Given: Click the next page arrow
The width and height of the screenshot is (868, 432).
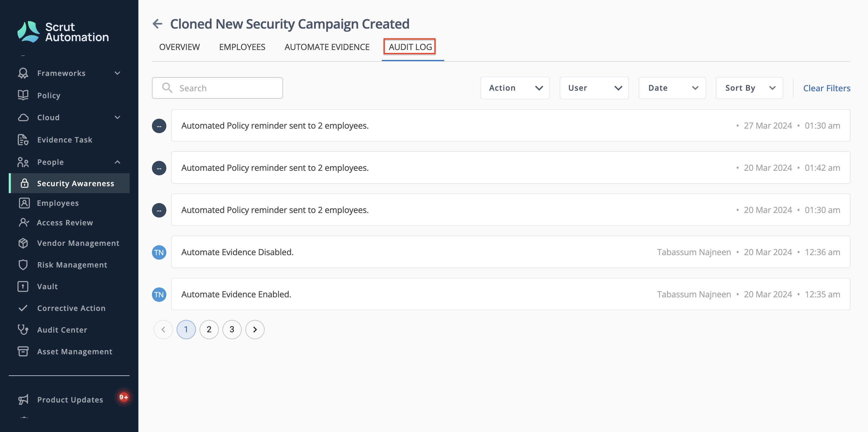Looking at the screenshot, I should [x=255, y=329].
